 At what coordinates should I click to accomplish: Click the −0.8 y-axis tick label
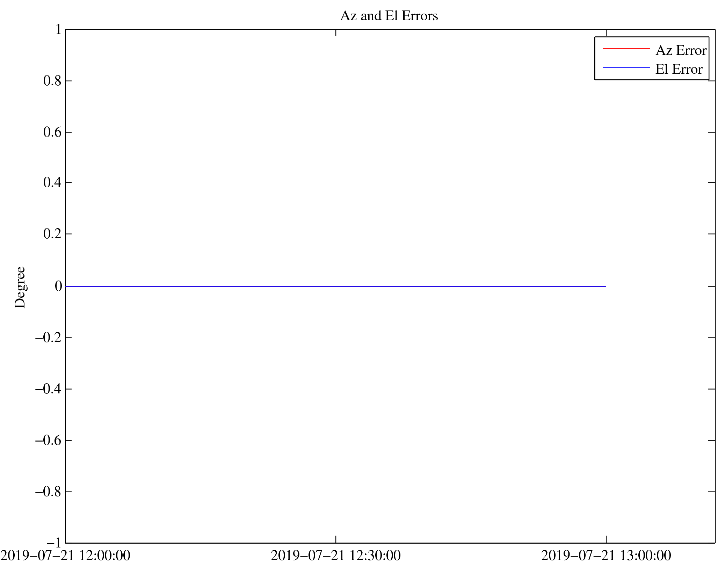coord(48,492)
